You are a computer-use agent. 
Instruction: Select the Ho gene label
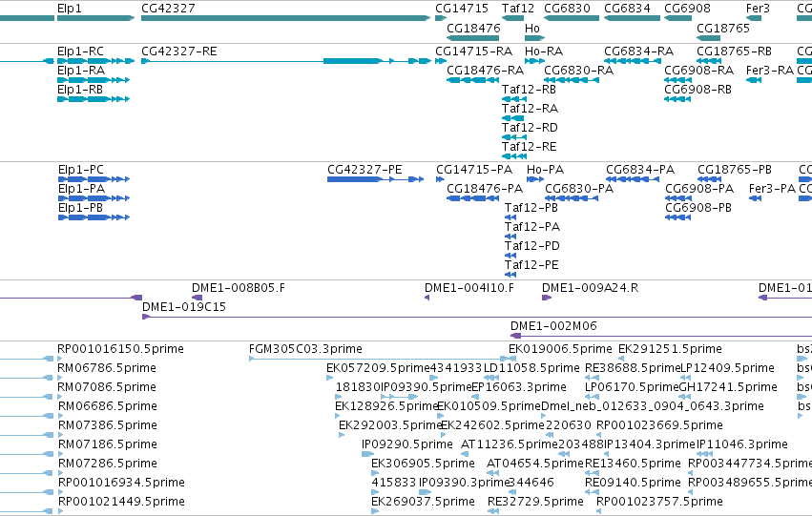[532, 28]
